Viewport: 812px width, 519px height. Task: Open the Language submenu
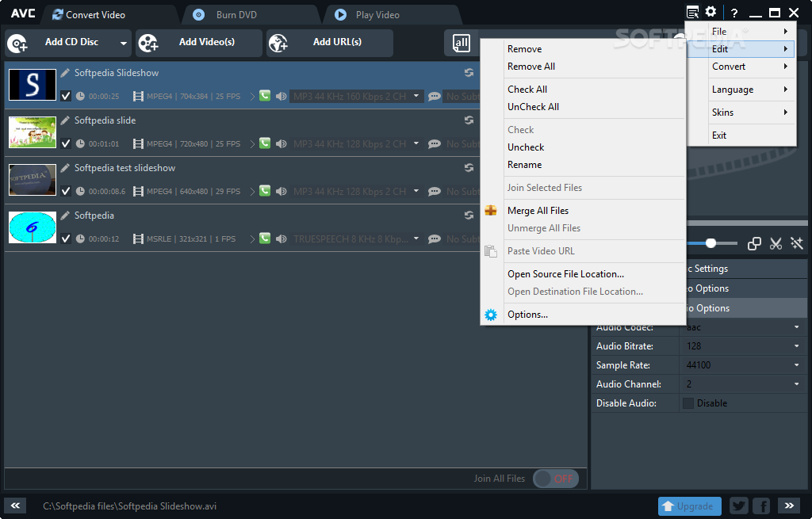click(x=741, y=90)
